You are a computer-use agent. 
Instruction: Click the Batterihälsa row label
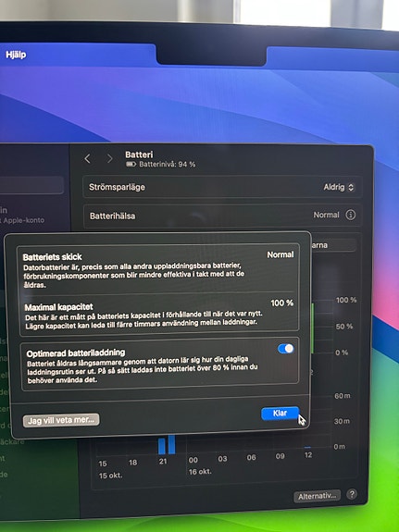click(x=112, y=217)
